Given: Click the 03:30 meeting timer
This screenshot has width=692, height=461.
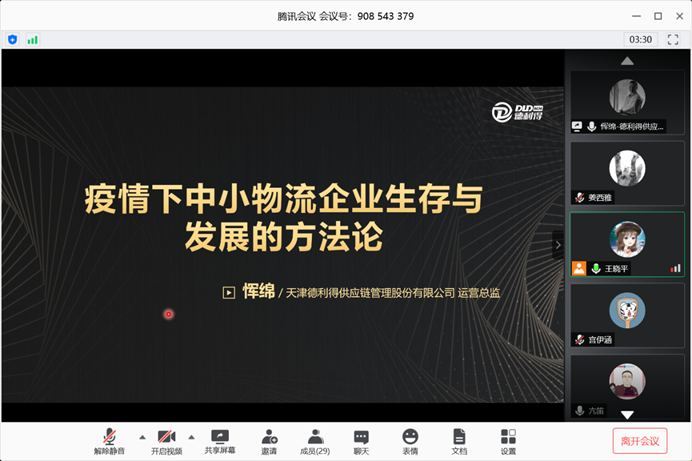Looking at the screenshot, I should (x=640, y=39).
